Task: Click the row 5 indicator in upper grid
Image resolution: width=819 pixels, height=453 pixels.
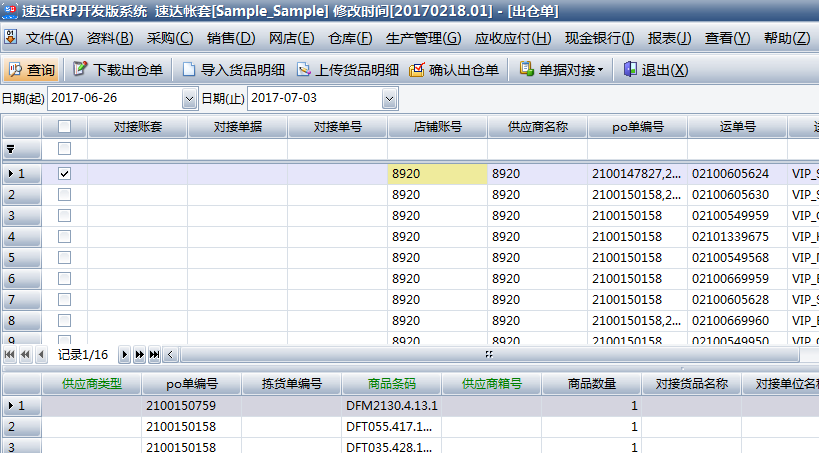Action: click(21, 258)
